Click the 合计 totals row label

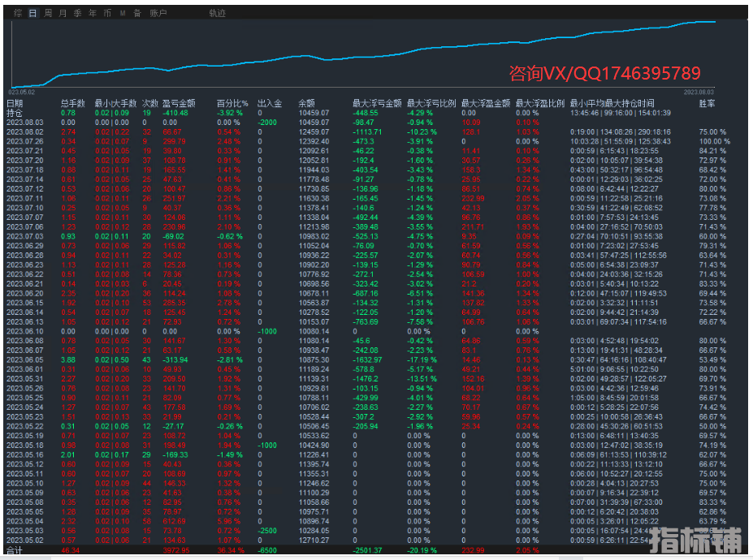point(15,550)
